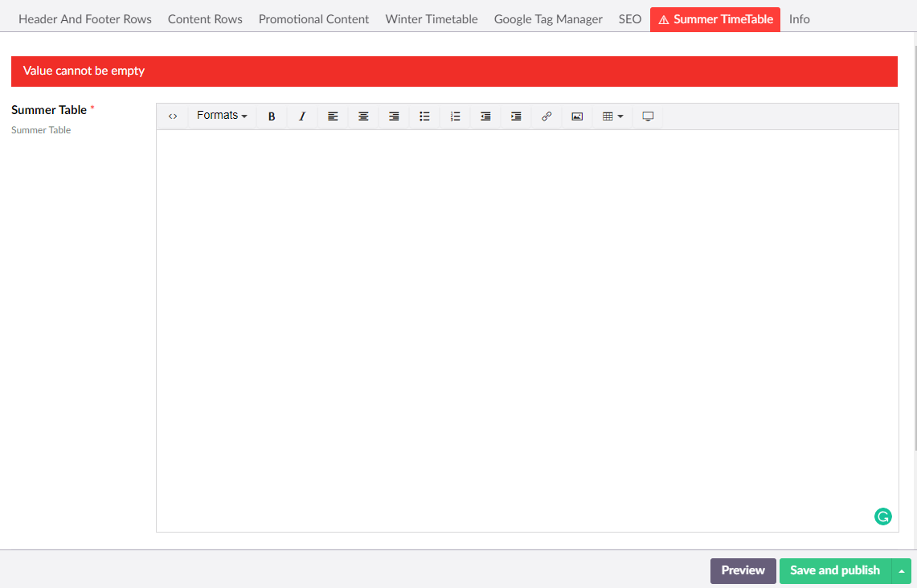This screenshot has height=588, width=917.
Task: Click the Preview button
Action: (x=743, y=571)
